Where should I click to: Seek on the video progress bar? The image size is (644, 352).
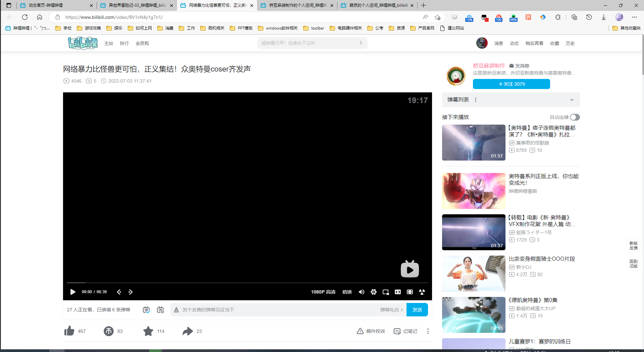pos(247,283)
